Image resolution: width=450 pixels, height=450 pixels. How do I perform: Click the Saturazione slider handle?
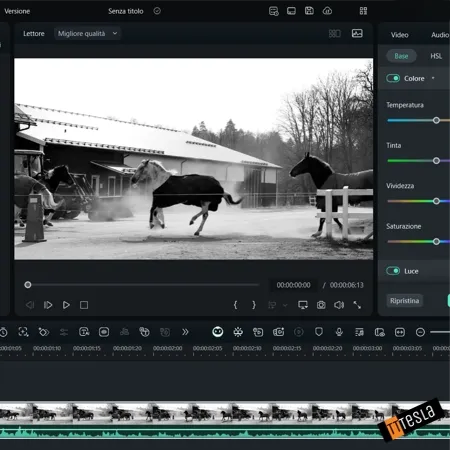(x=436, y=241)
